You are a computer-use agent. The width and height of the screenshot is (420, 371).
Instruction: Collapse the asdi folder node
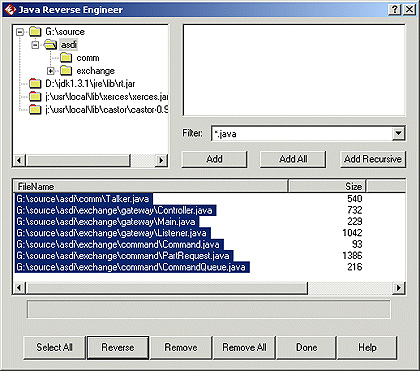35,45
